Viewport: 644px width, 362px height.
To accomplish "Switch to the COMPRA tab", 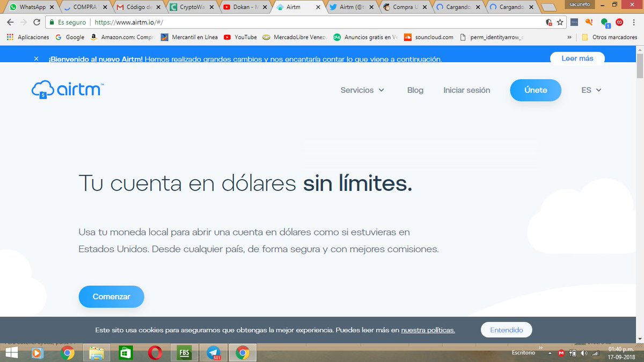I will [85, 8].
